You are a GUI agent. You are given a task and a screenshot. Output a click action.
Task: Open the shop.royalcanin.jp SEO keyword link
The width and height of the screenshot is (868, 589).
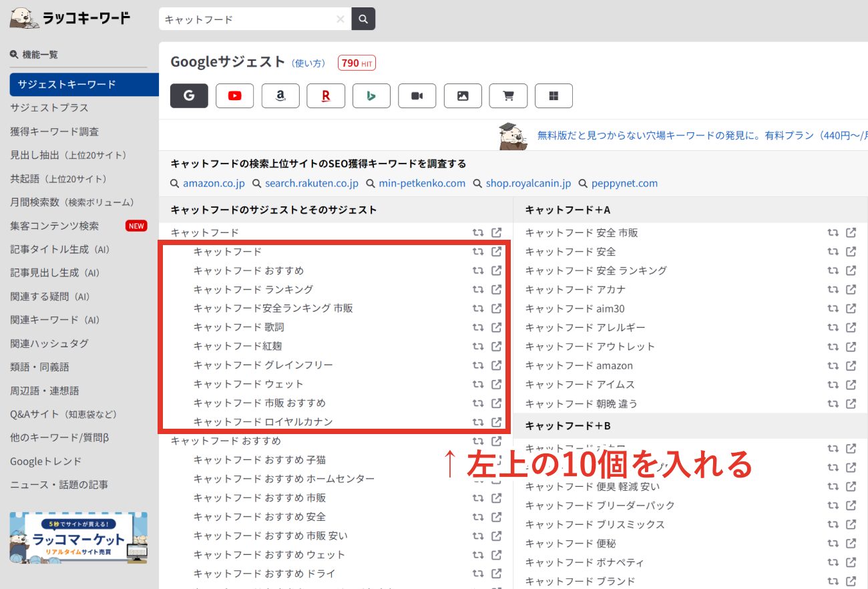[x=529, y=183]
